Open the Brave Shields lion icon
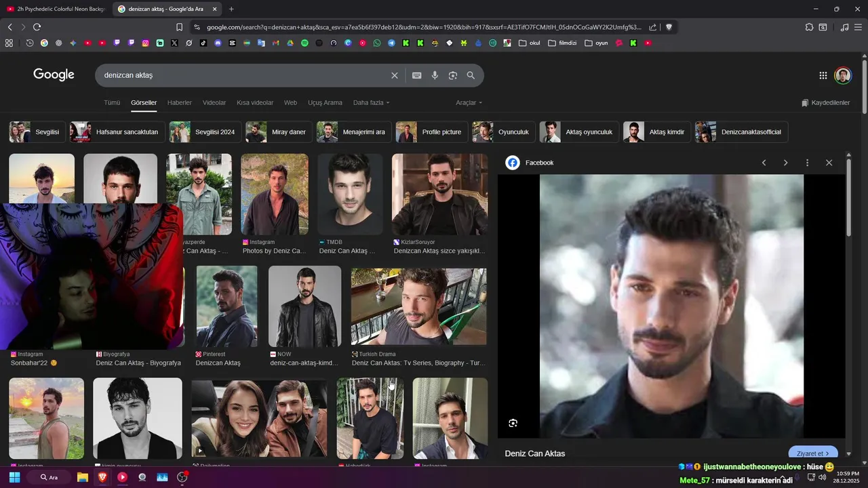 pos(669,27)
